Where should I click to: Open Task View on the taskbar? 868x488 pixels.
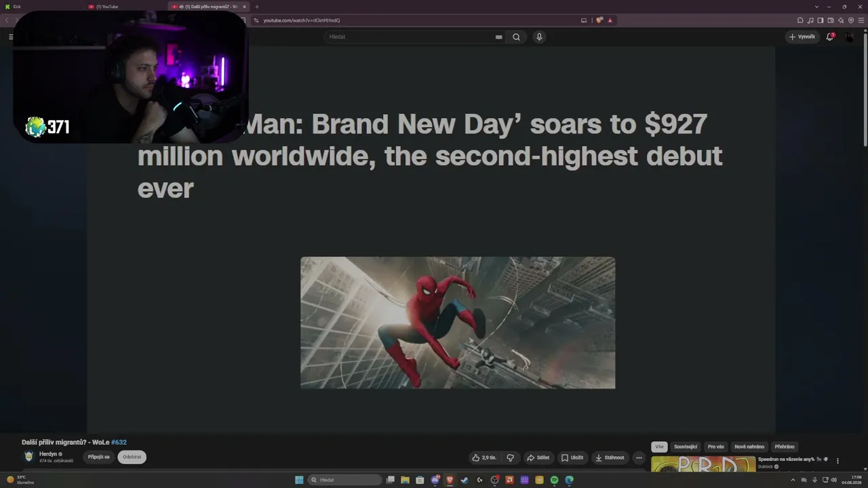pyautogui.click(x=390, y=480)
